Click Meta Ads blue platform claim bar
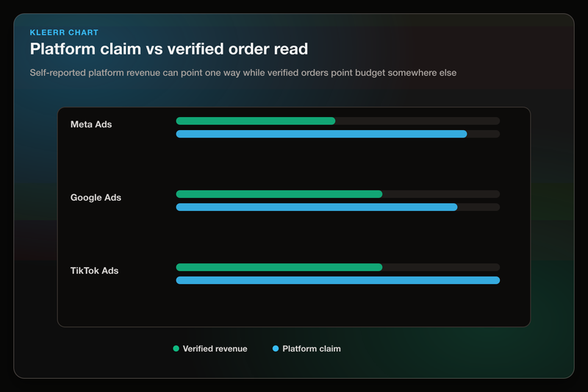This screenshot has height=392, width=588. 321,134
